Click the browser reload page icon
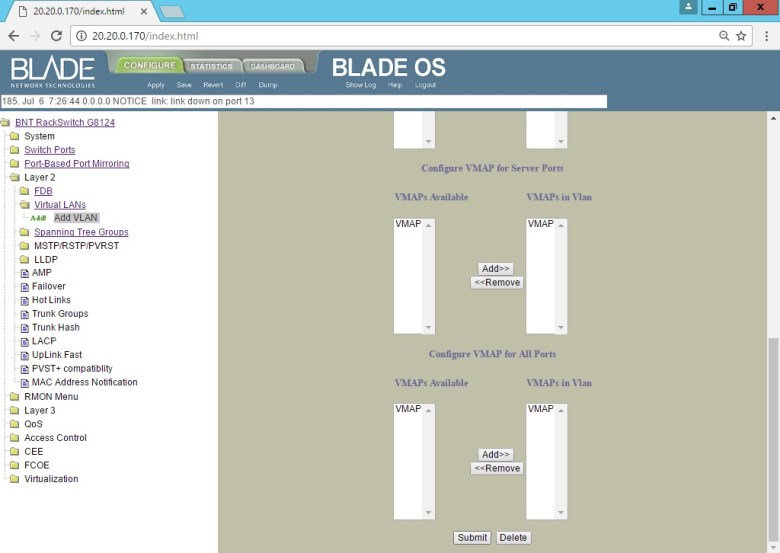The width and height of the screenshot is (780, 553). 57,36
